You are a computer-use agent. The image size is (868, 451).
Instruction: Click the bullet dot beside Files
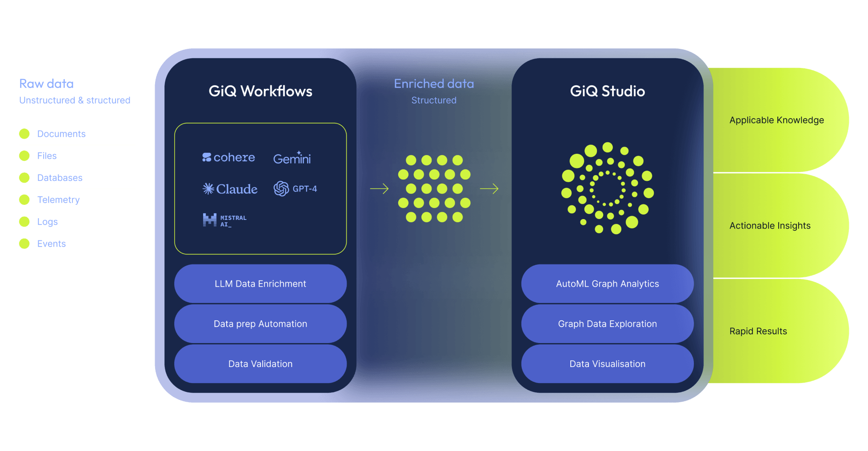click(24, 156)
